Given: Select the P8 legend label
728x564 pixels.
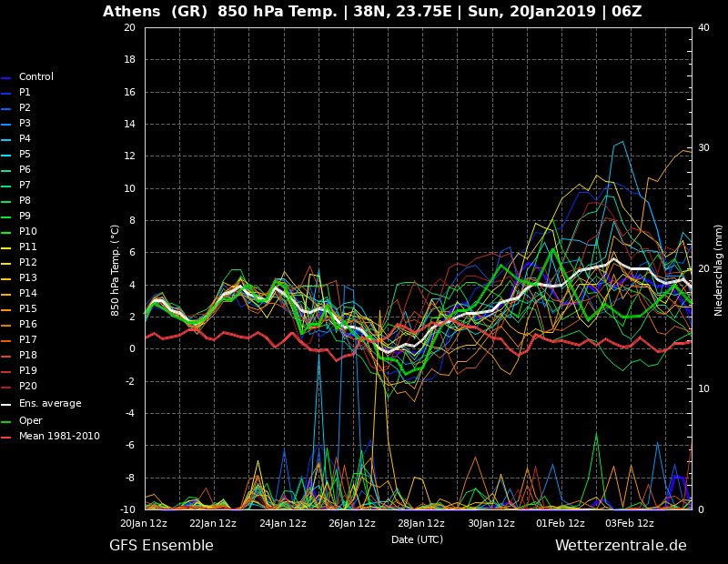Looking at the screenshot, I should (x=25, y=200).
